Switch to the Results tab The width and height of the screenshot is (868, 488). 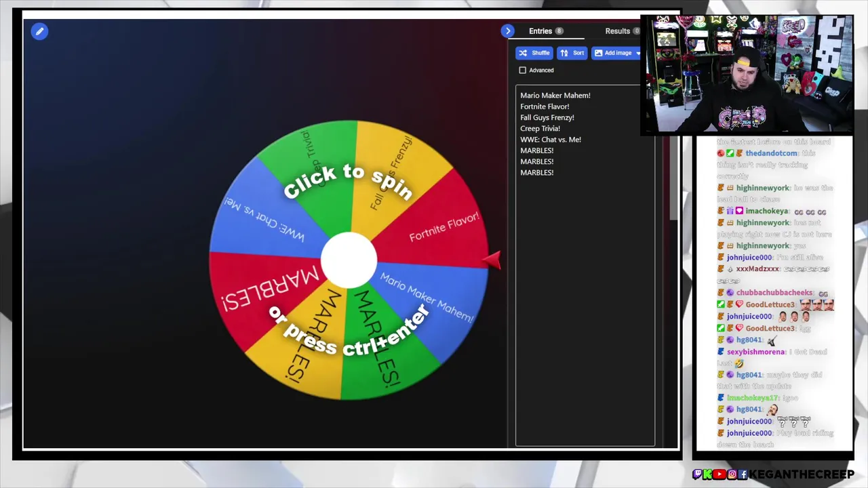[x=617, y=31]
